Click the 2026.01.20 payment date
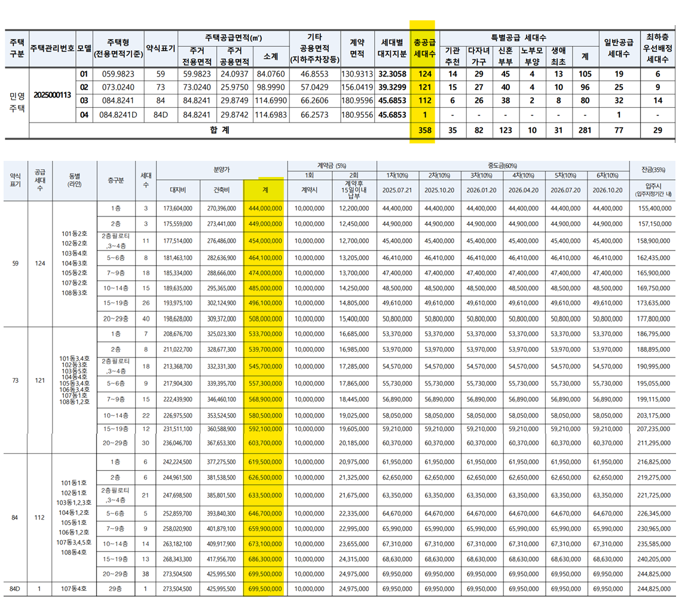This screenshot has width=685, height=616. (481, 190)
